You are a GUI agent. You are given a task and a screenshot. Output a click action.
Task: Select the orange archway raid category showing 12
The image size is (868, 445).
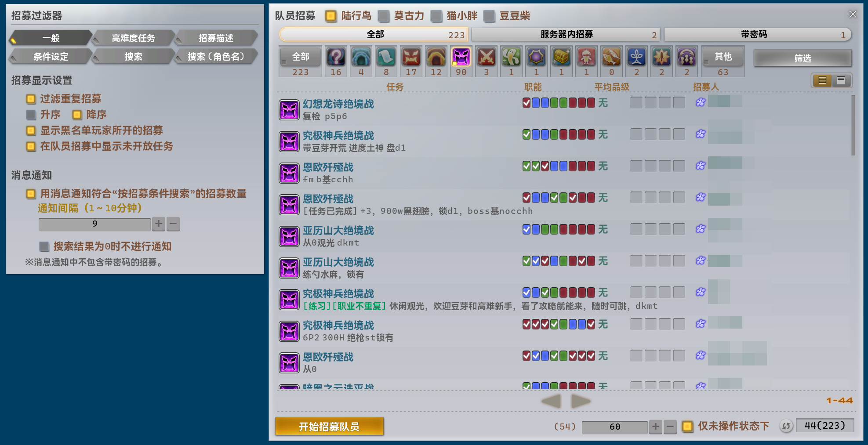click(436, 57)
